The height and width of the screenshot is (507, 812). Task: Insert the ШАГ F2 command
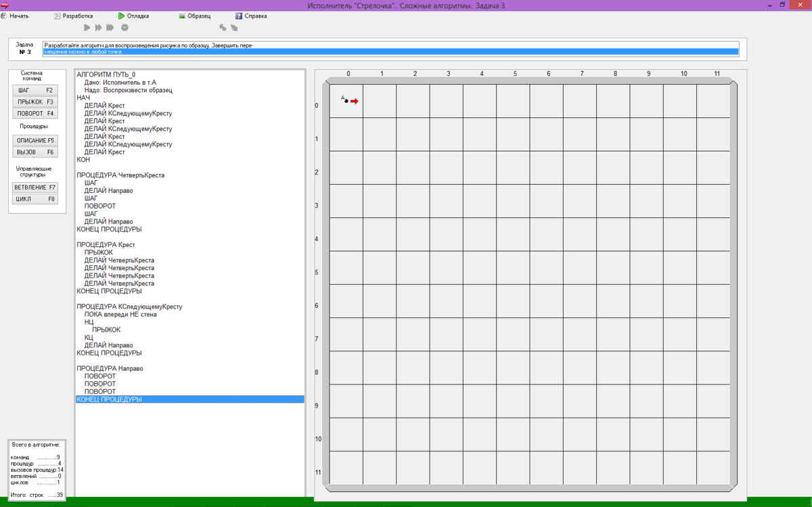35,90
